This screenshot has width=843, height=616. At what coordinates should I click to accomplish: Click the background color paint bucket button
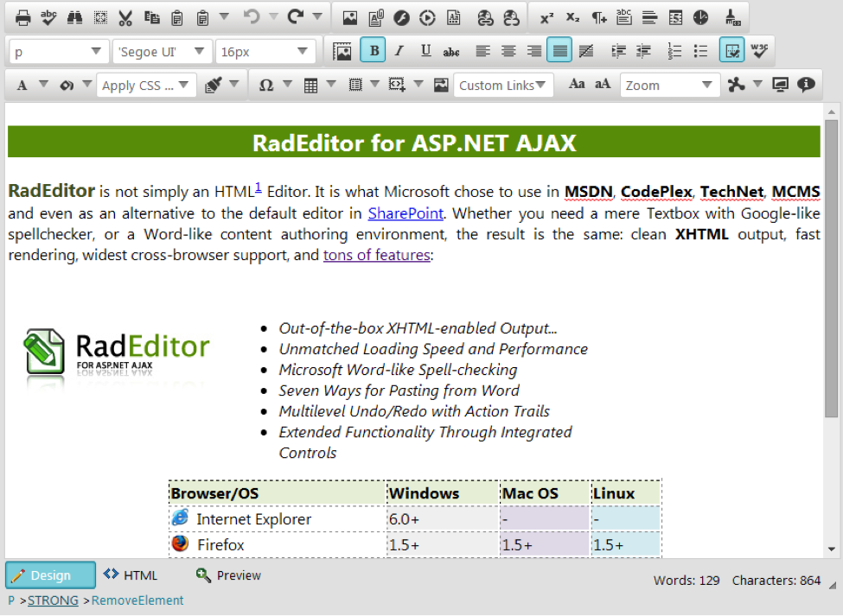[66, 85]
